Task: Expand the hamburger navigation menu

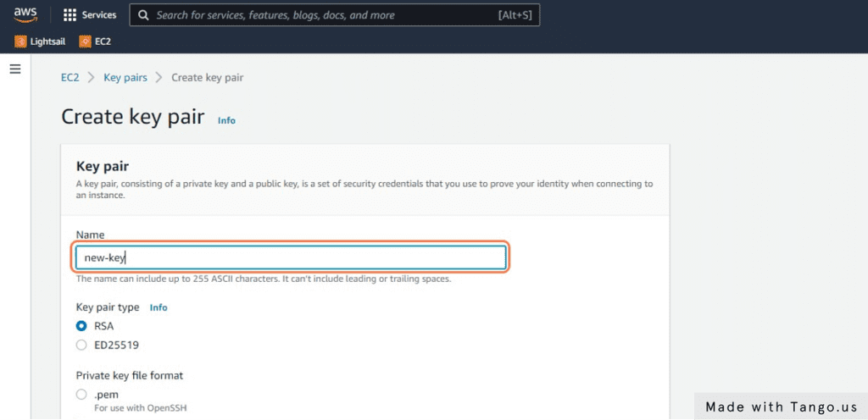Action: tap(15, 69)
